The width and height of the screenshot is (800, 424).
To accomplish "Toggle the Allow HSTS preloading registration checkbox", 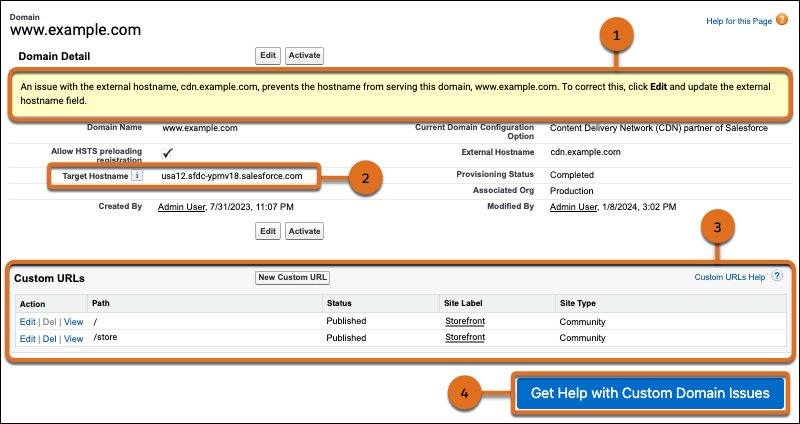I will (x=167, y=152).
